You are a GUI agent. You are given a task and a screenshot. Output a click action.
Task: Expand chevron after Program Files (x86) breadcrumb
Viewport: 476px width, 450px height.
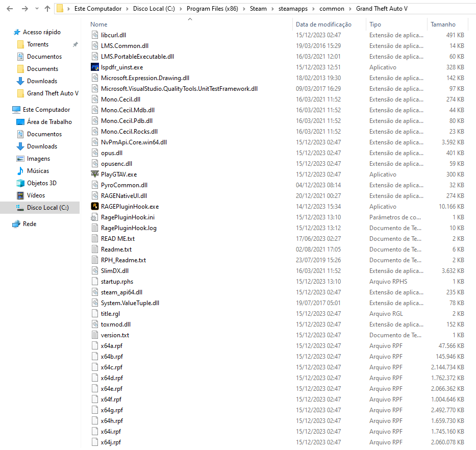tap(244, 9)
